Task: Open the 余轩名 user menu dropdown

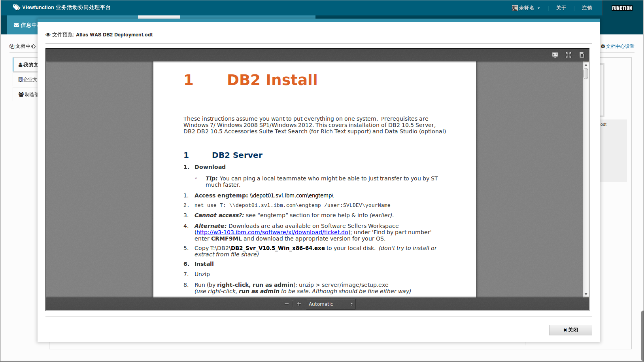Action: pyautogui.click(x=526, y=8)
